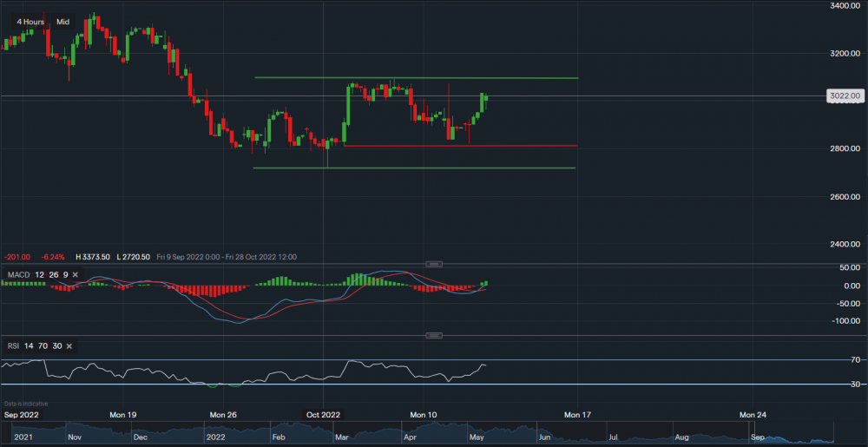Viewport: 868px width, 447px height.
Task: Click the RSI period value 14
Action: 29,346
